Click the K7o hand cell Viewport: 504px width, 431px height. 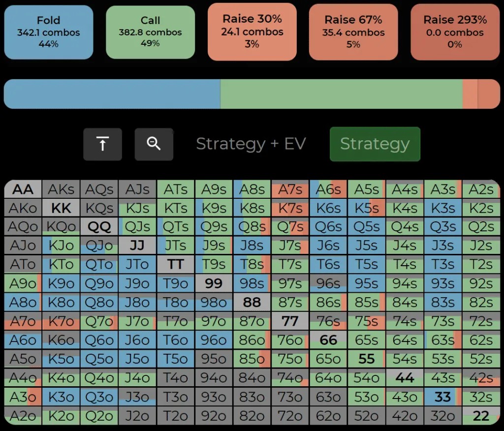(61, 322)
